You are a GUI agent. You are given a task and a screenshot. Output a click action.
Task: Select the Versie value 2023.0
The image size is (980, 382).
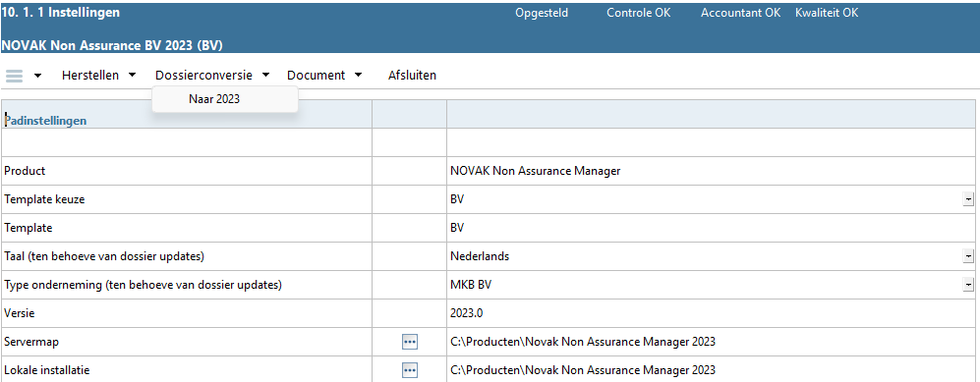tap(466, 313)
